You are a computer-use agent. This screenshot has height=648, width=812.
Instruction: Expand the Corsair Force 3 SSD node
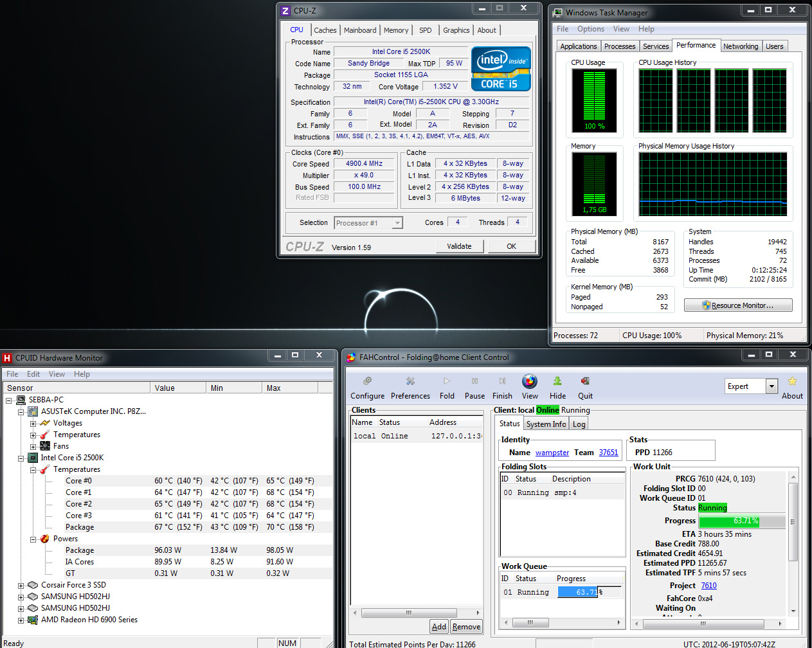(x=21, y=586)
